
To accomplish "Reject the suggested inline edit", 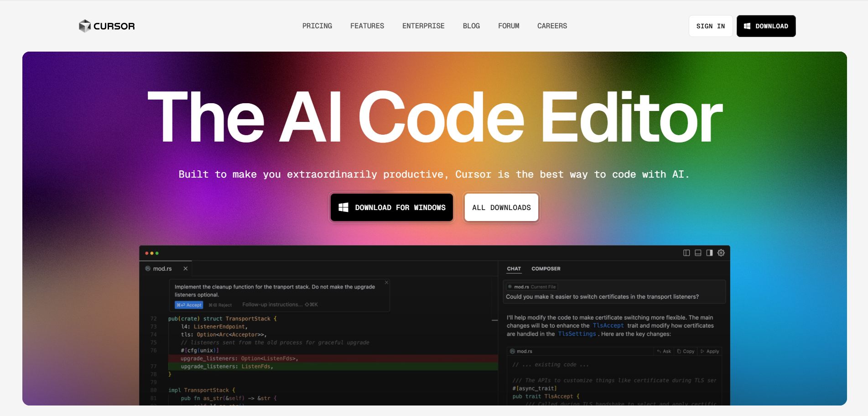I will tap(220, 305).
